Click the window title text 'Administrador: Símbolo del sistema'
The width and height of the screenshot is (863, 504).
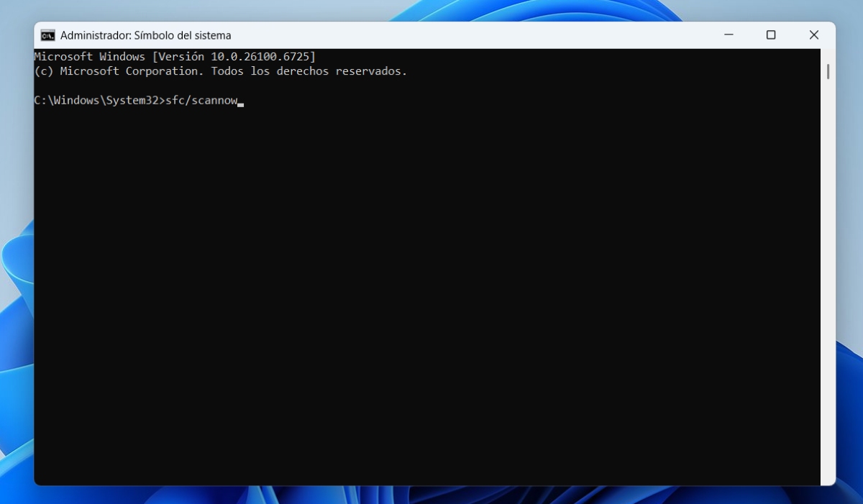pyautogui.click(x=145, y=35)
